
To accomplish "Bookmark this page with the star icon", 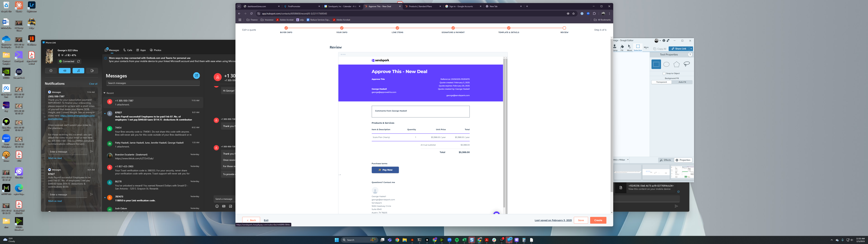I will [x=574, y=14].
